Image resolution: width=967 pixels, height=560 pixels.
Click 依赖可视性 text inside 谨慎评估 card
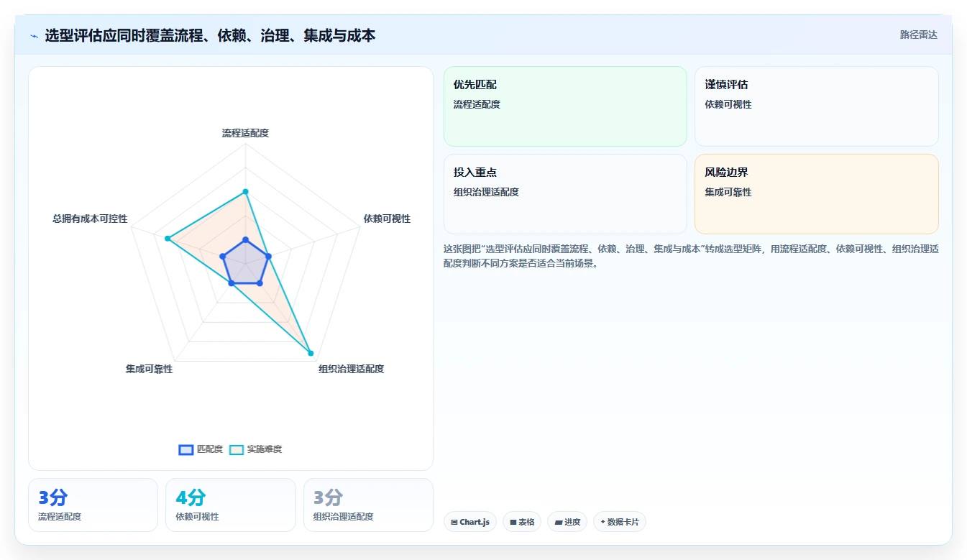[x=728, y=104]
